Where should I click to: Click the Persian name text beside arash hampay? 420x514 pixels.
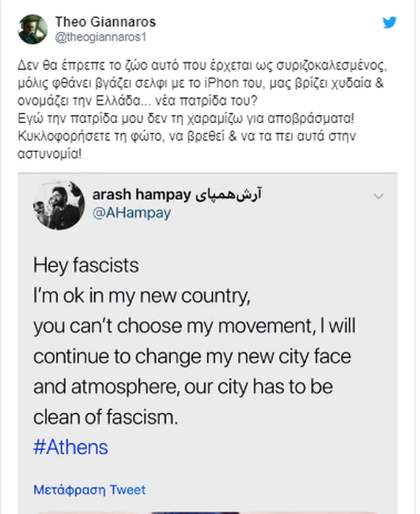228,195
